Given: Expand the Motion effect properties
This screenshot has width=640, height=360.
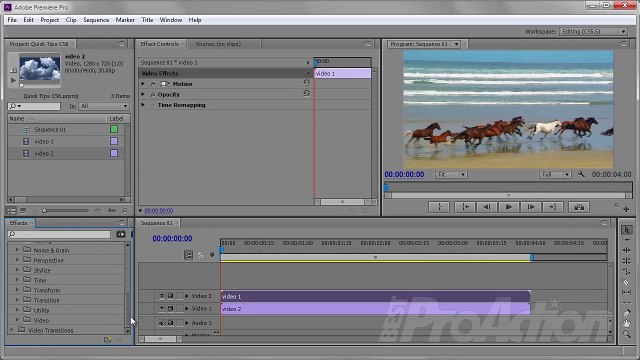Looking at the screenshot, I should point(143,84).
